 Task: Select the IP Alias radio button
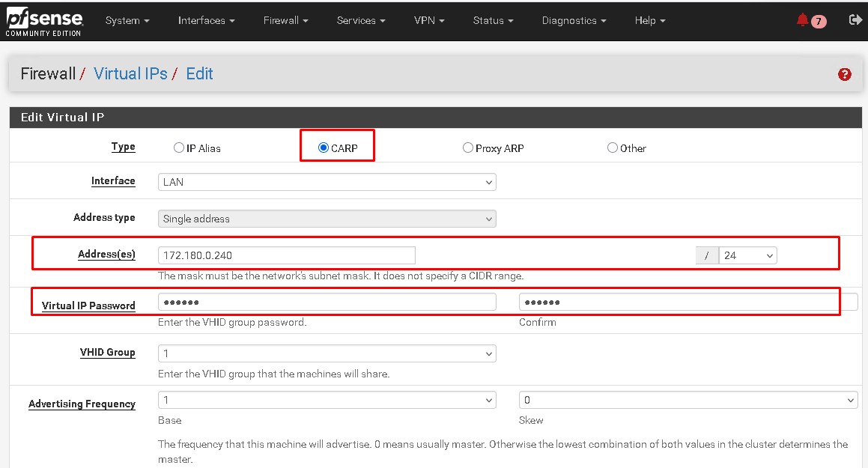179,148
